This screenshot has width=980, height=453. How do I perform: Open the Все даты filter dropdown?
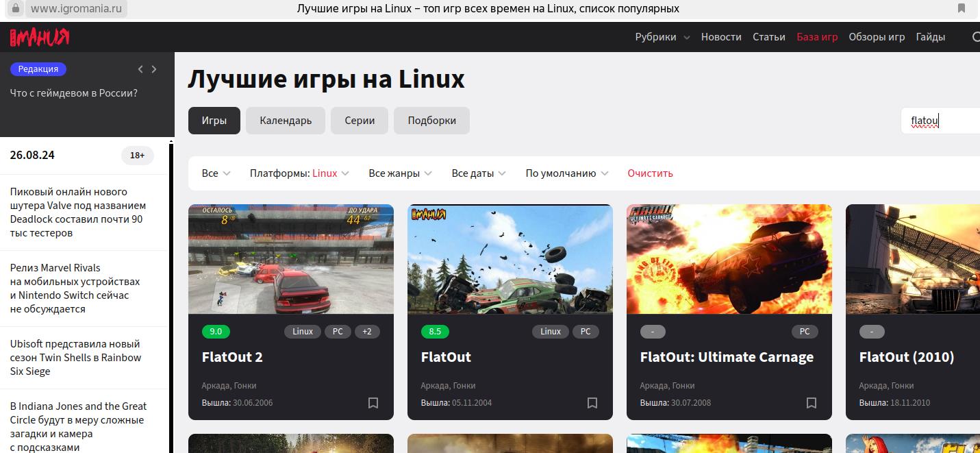[479, 173]
